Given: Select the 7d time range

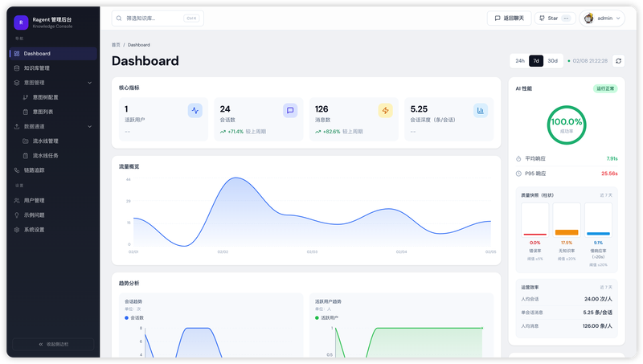Looking at the screenshot, I should pyautogui.click(x=536, y=61).
